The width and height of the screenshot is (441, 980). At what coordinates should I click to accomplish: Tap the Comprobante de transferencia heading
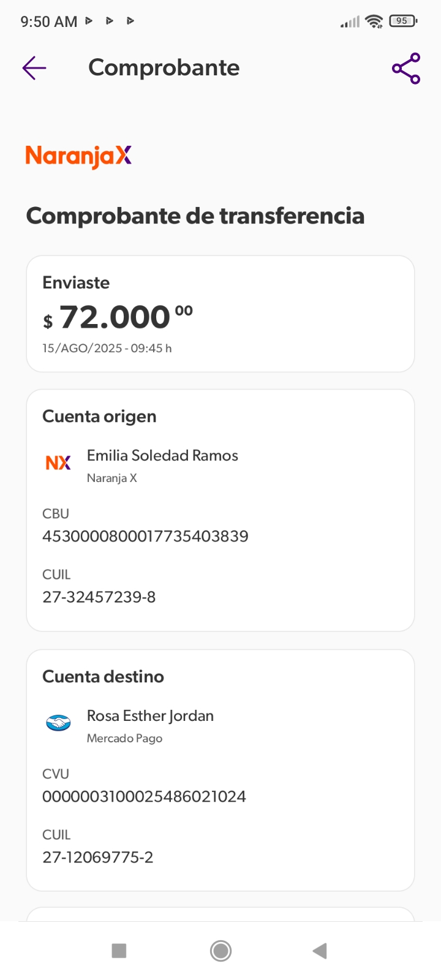coord(195,216)
